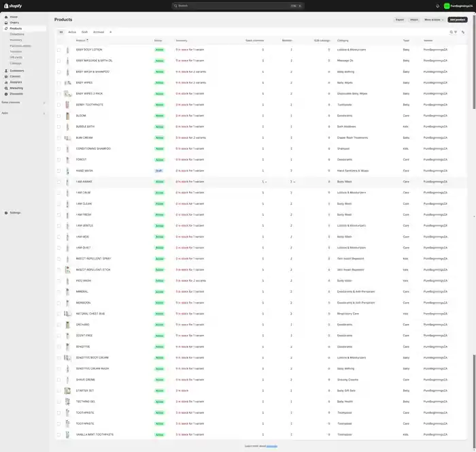The image size is (476, 452).
Task: Tick the BLOOM product checkbox
Action: [x=59, y=116]
